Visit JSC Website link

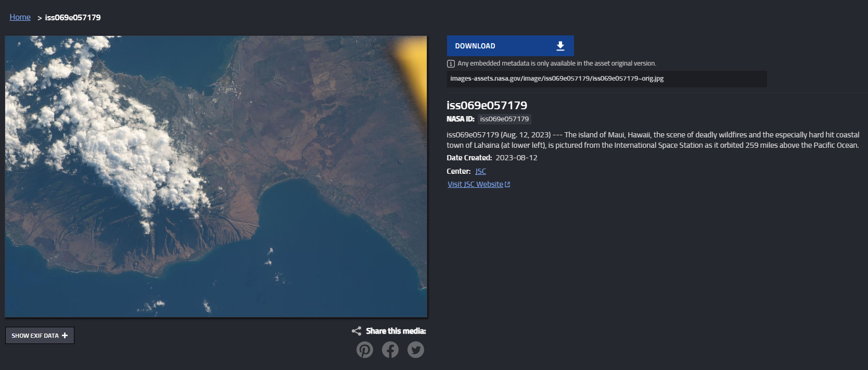click(x=475, y=184)
